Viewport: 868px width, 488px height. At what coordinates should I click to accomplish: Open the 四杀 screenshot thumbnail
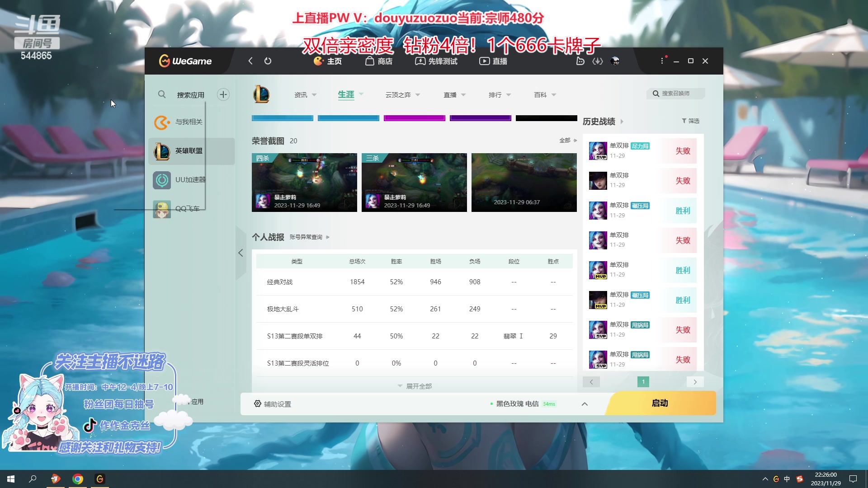(x=304, y=183)
